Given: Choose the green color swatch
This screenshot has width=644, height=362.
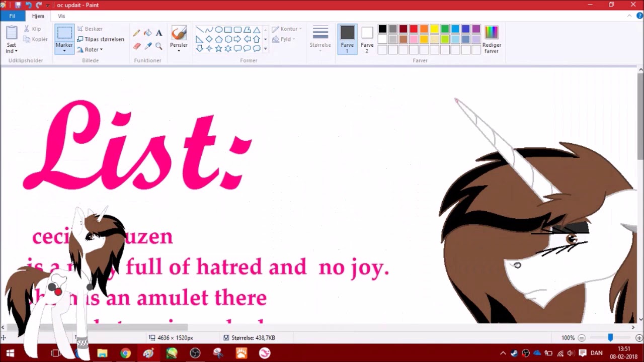Looking at the screenshot, I should 445,29.
